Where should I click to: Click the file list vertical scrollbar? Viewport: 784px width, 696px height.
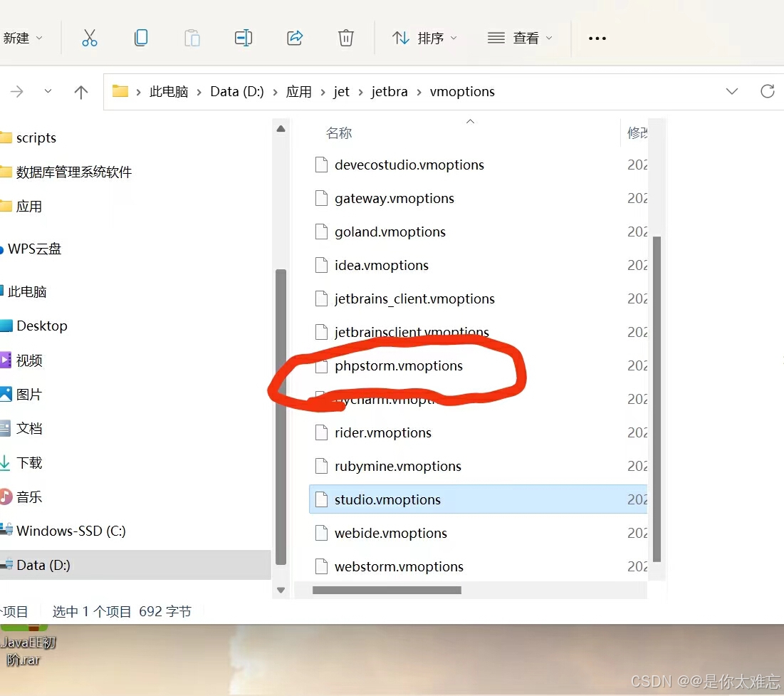(x=657, y=399)
